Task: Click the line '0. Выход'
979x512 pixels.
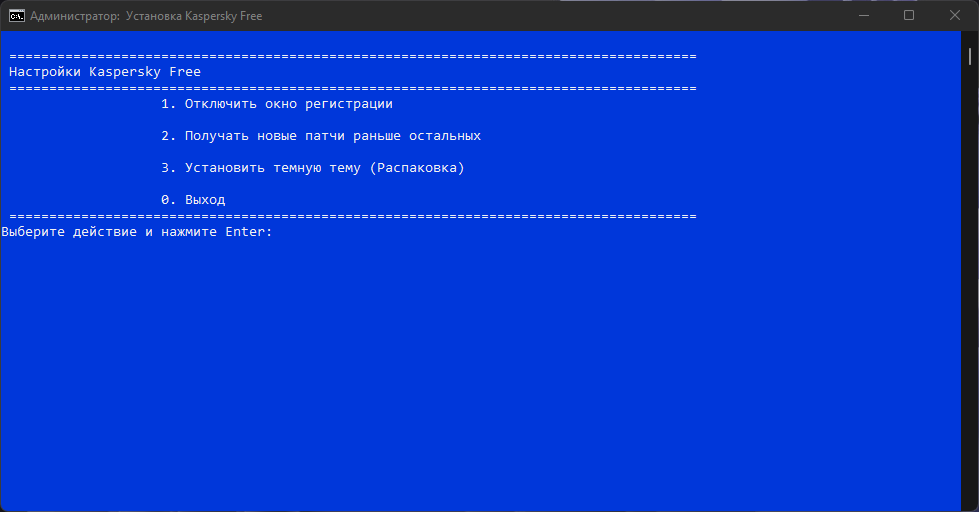Action: point(193,200)
